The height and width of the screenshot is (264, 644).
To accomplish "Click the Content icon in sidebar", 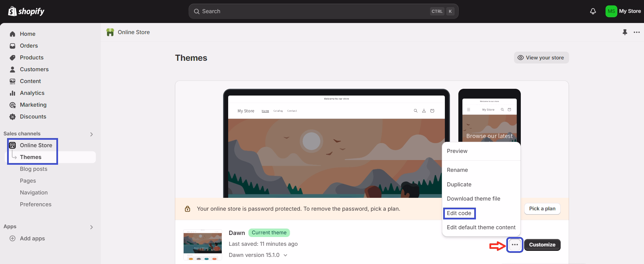I will (12, 81).
